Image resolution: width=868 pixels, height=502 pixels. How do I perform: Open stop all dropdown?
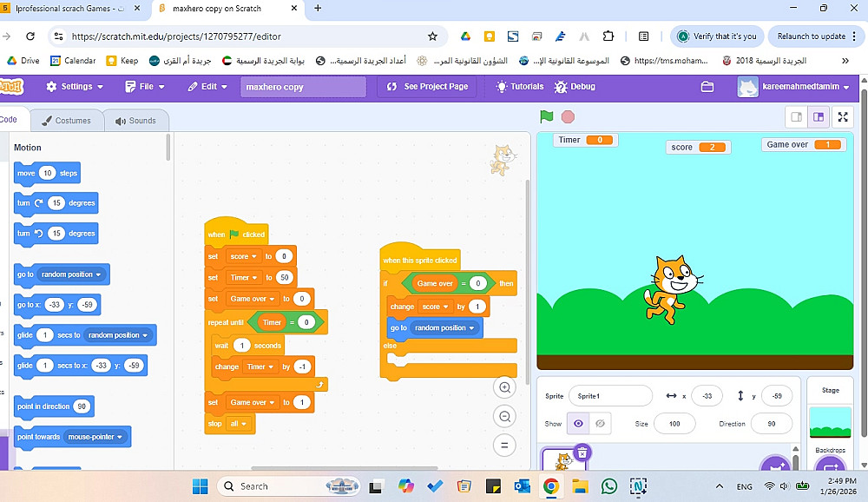point(240,423)
